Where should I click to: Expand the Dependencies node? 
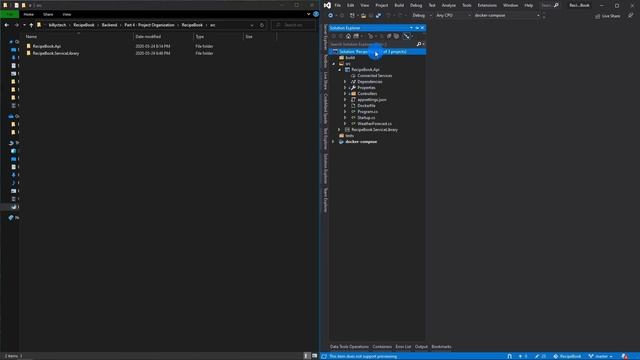[x=345, y=82]
